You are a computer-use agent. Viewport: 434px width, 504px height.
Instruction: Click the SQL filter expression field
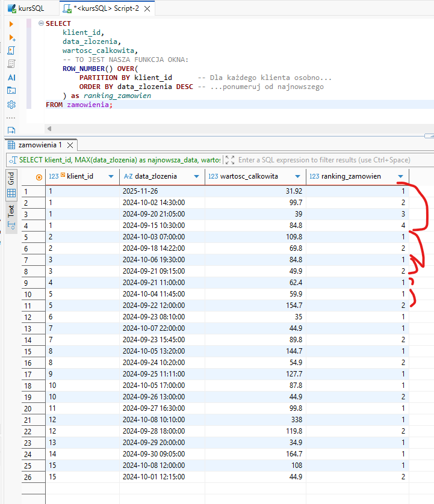325,160
